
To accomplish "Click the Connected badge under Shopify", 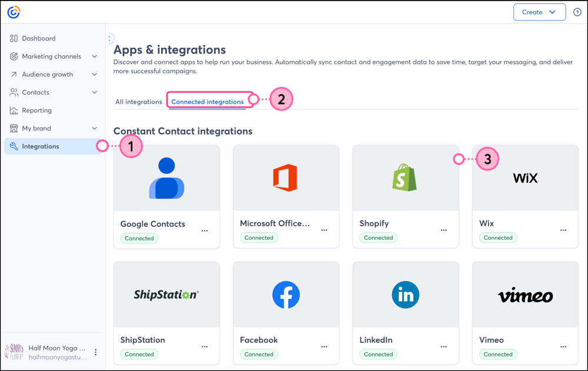I will [x=378, y=238].
